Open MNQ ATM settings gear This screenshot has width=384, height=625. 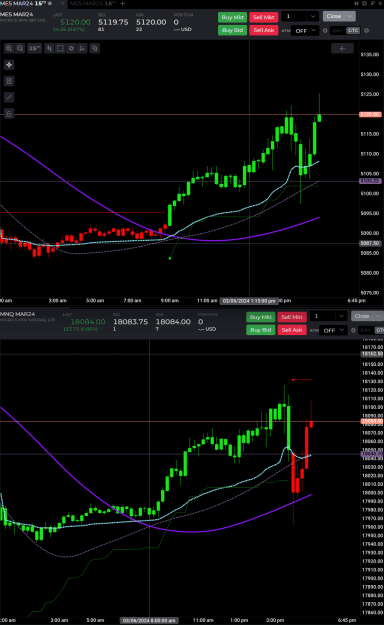(353, 330)
